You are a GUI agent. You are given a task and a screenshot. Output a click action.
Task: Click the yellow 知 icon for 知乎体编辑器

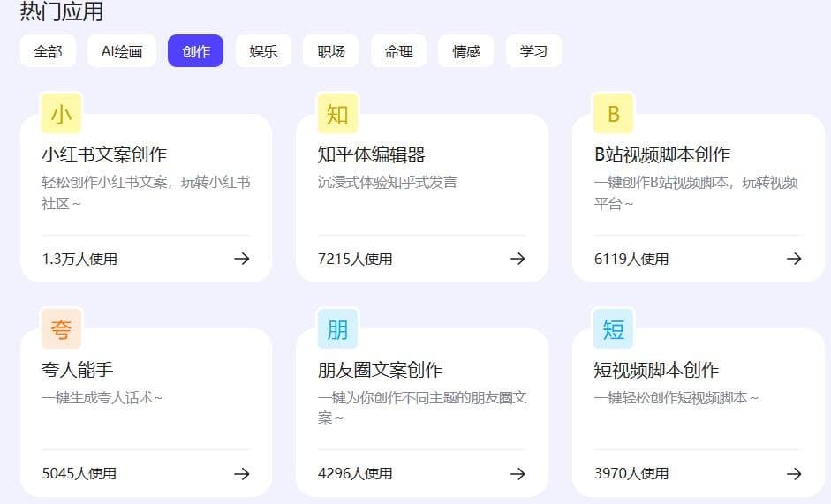coord(337,114)
